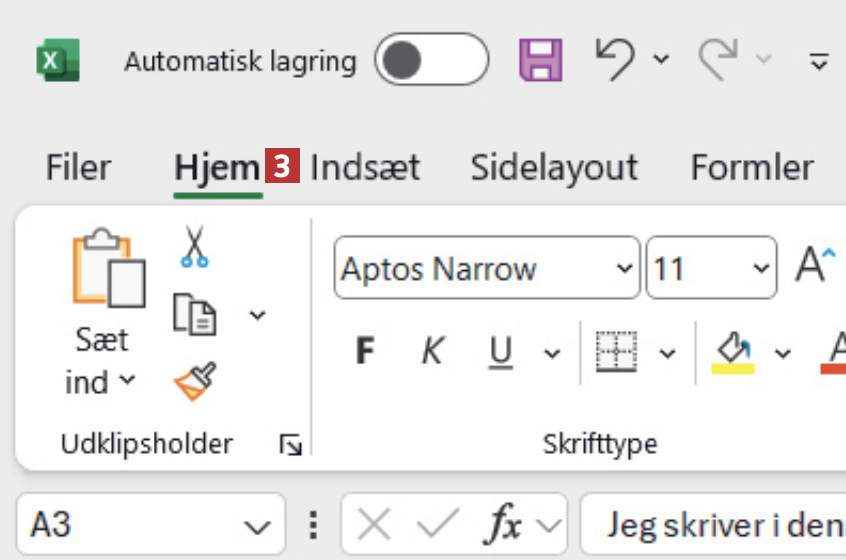Click the Save floppy disk icon
This screenshot has height=560, width=846.
(x=541, y=59)
